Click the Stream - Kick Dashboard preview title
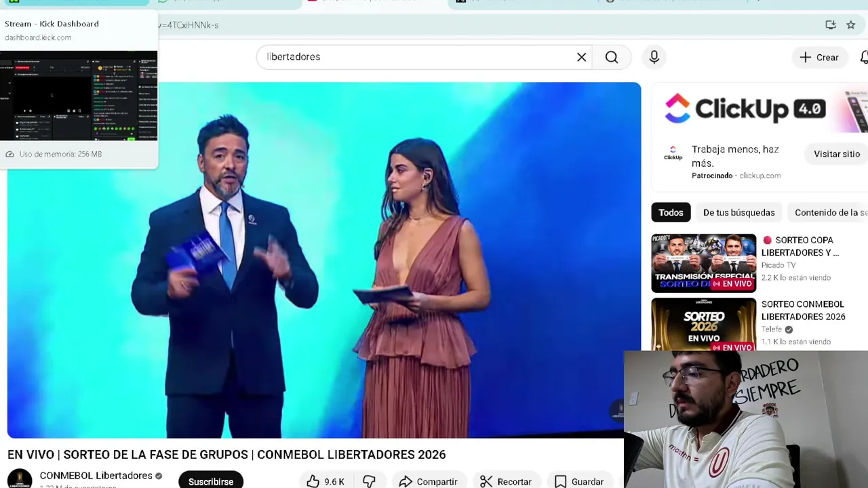The width and height of the screenshot is (868, 488). [x=52, y=24]
